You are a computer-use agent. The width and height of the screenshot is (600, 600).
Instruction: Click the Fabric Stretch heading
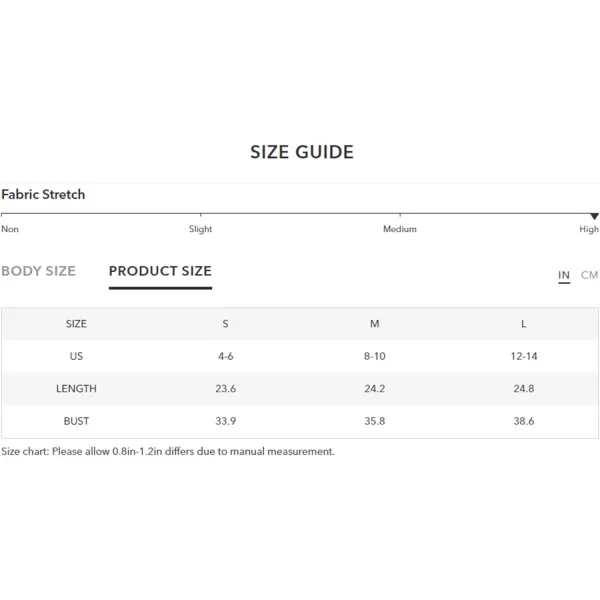(43, 194)
